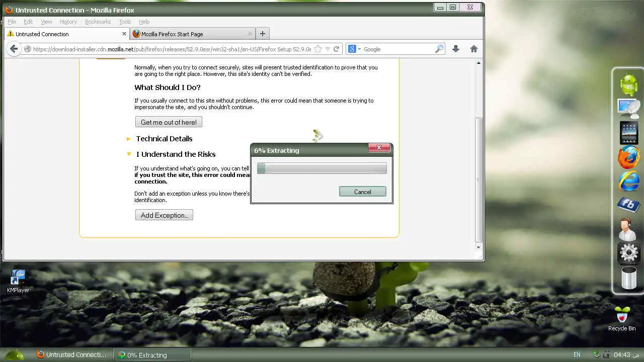This screenshot has width=644, height=362.
Task: Open the computer monitor icon in dock
Action: [x=628, y=109]
